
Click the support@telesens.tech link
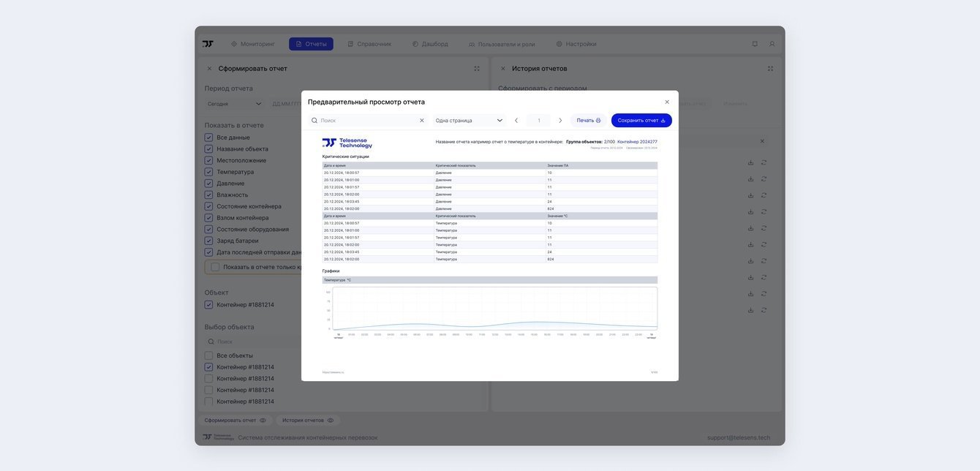pyautogui.click(x=739, y=438)
